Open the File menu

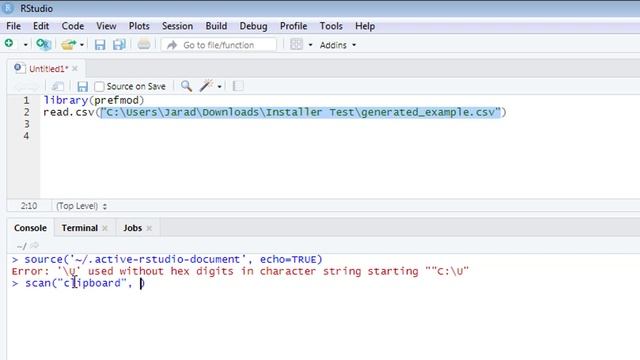point(13,26)
